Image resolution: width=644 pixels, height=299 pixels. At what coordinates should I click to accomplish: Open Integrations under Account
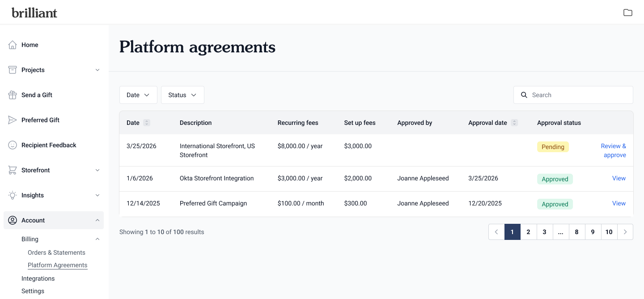pyautogui.click(x=38, y=278)
